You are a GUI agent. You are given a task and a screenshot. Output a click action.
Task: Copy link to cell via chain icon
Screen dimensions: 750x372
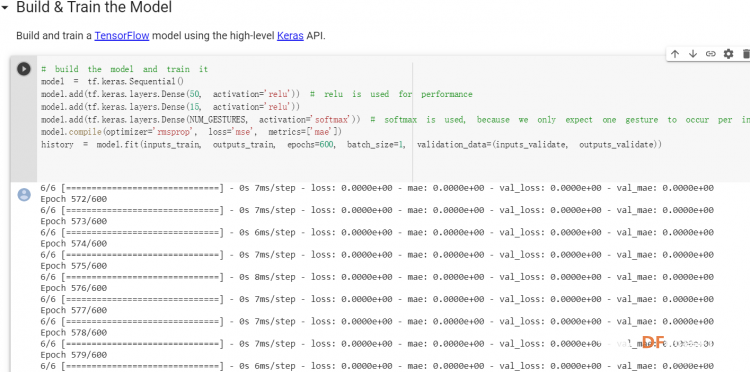710,54
